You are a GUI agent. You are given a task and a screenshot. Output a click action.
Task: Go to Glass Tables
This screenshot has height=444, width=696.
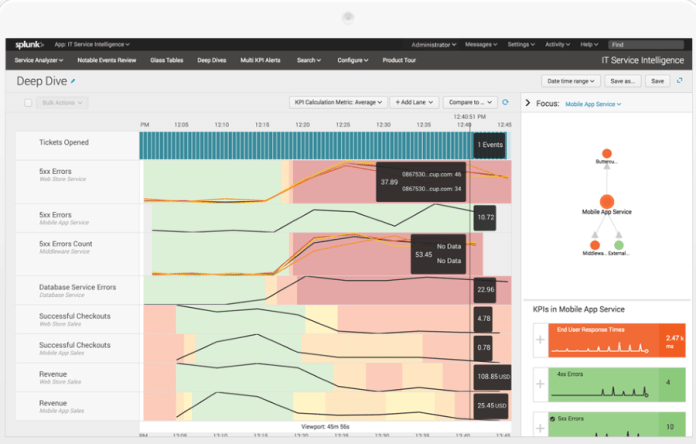point(166,60)
